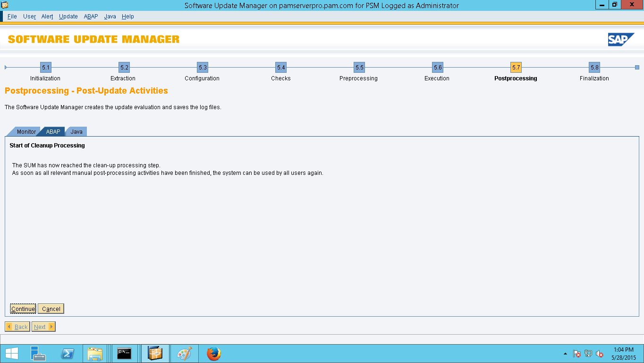The height and width of the screenshot is (363, 644).
Task: Click the application icon in title bar
Action: tap(5, 5)
